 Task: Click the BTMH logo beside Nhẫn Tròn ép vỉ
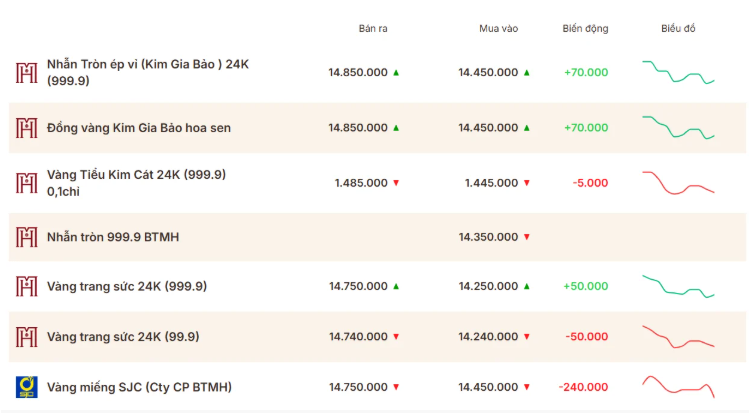(x=26, y=73)
